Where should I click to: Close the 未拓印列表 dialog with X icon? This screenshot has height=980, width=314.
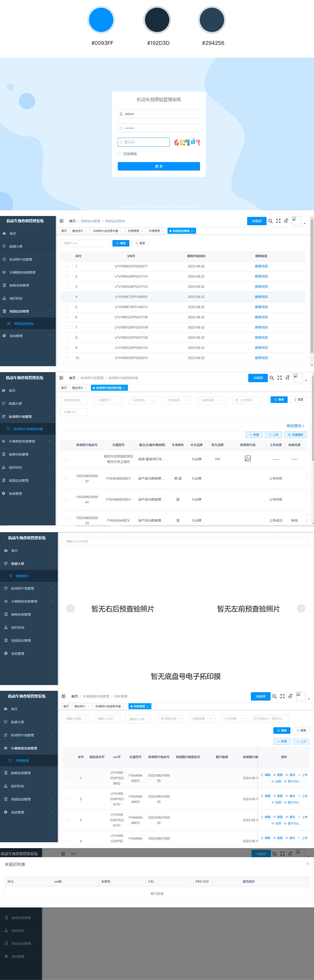tap(307, 863)
